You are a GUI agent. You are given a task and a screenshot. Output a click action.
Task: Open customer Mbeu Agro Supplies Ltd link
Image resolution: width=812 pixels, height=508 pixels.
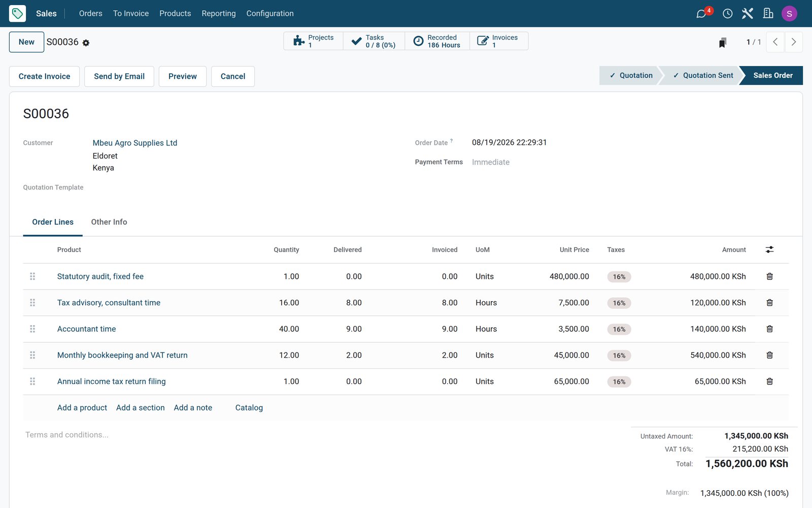click(x=135, y=143)
